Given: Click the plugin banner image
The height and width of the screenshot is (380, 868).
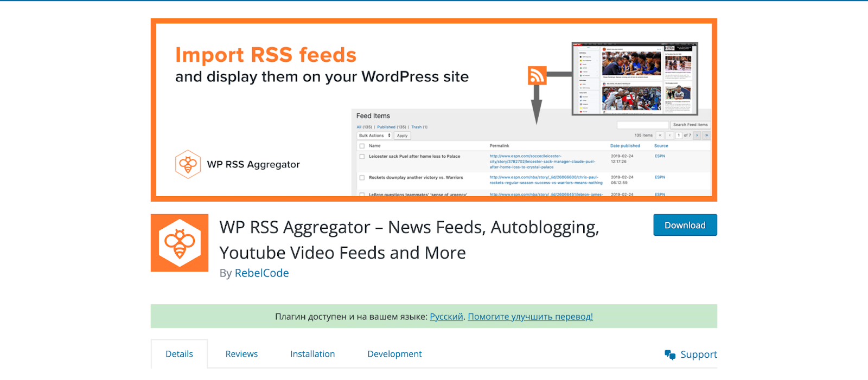Looking at the screenshot, I should coord(434,110).
